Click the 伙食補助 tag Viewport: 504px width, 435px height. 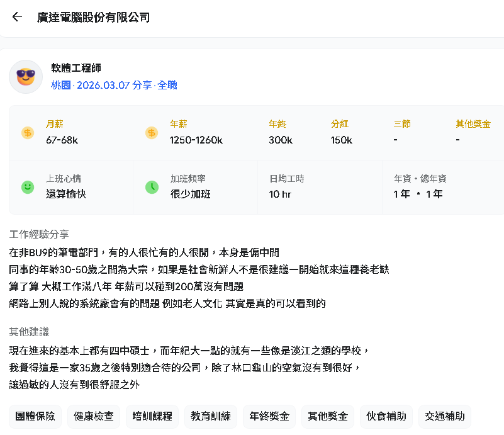(x=386, y=416)
